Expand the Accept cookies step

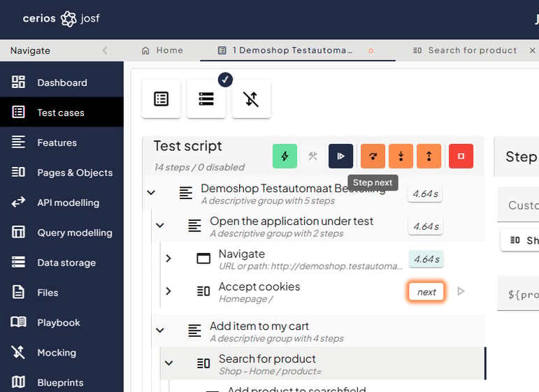click(168, 291)
